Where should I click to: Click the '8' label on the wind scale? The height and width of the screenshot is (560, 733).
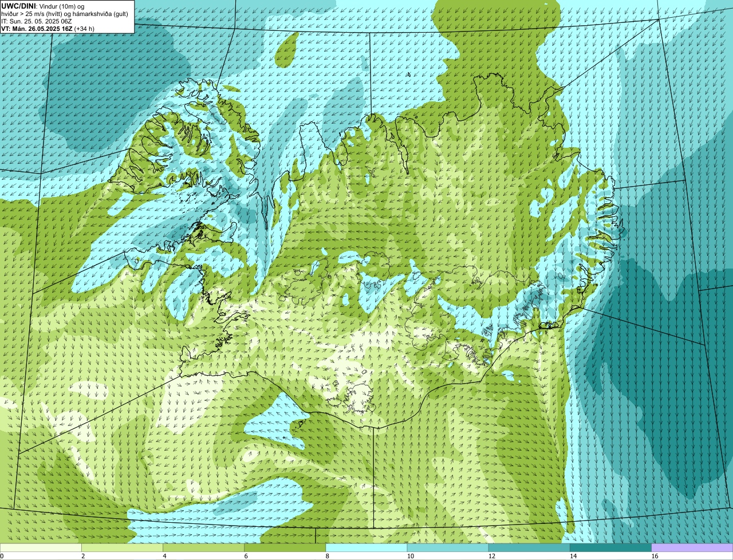tap(328, 556)
